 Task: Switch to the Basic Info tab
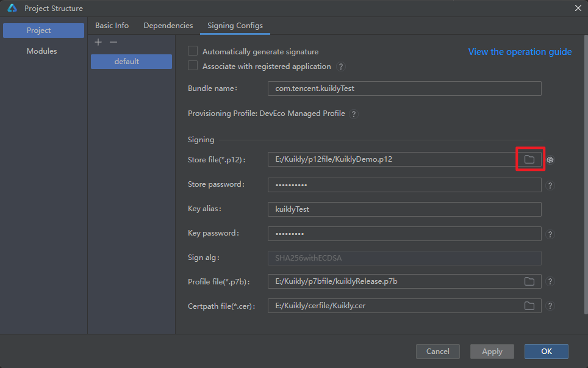112,26
